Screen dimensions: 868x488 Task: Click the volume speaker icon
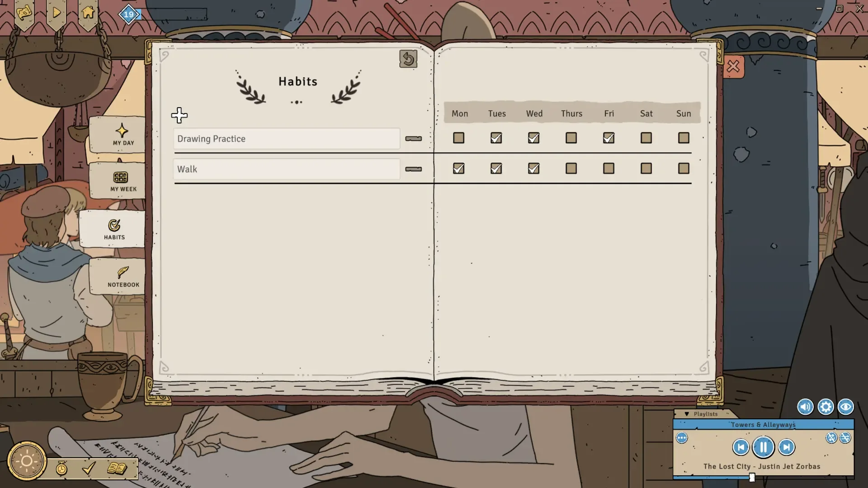pos(805,407)
